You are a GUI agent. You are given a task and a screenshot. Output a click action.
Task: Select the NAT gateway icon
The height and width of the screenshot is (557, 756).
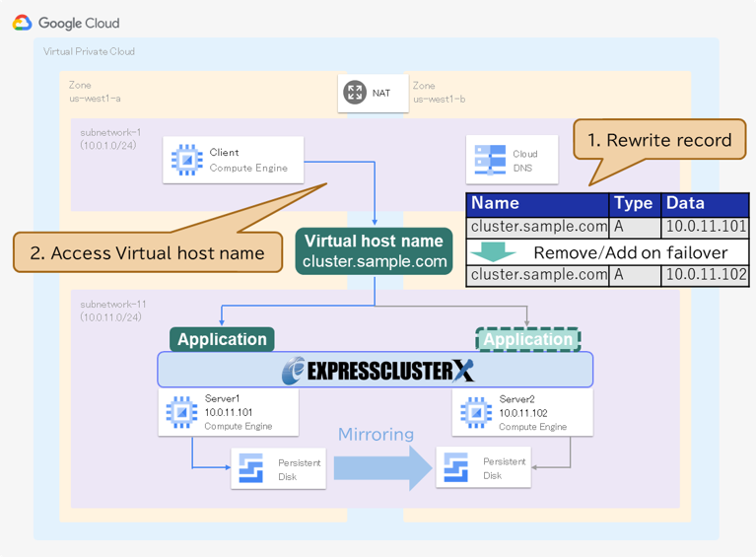355,93
